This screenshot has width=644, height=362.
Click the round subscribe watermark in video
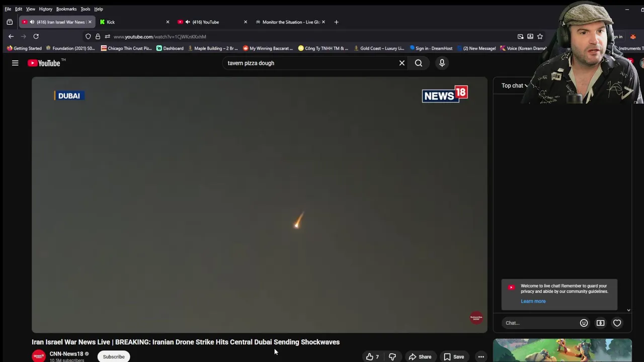476,318
